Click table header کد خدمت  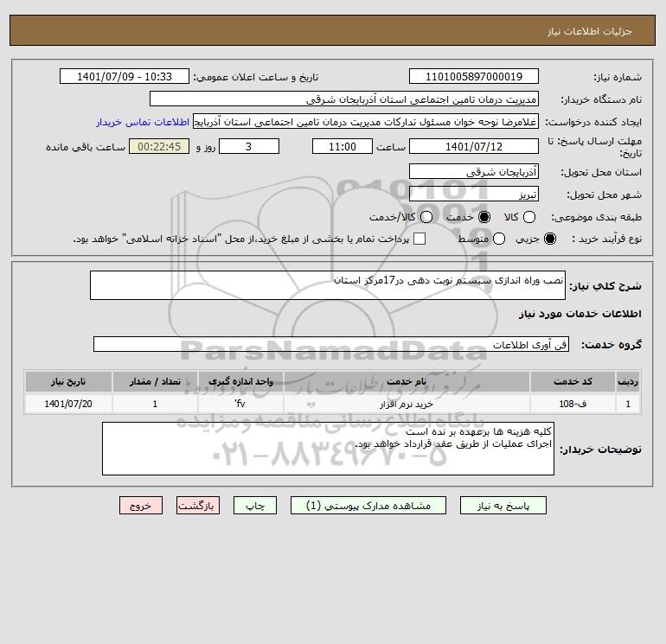coord(573,381)
